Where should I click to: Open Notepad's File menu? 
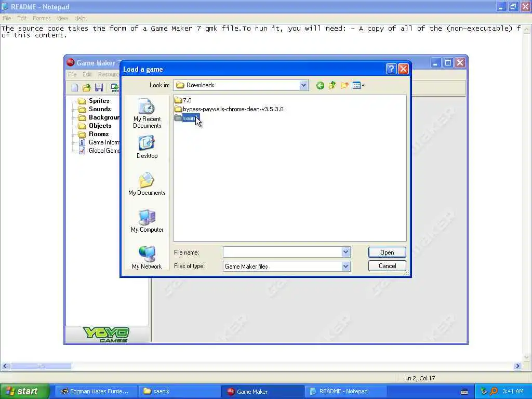[7, 18]
